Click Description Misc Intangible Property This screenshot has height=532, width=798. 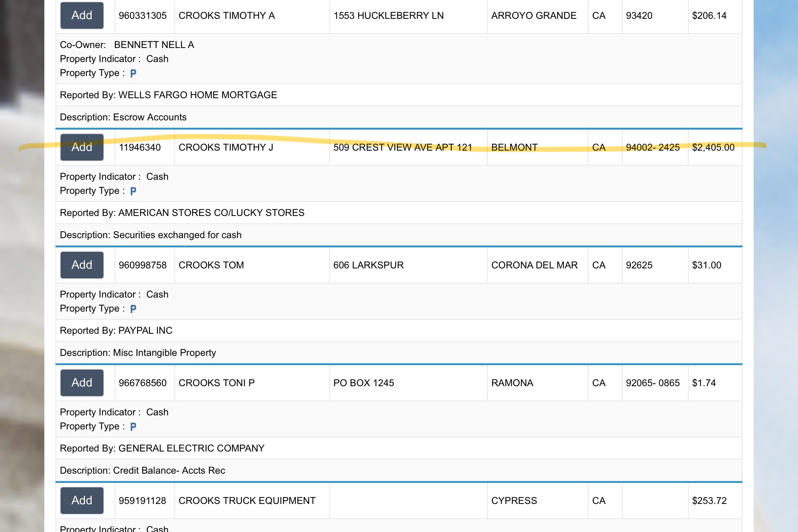[x=164, y=353]
